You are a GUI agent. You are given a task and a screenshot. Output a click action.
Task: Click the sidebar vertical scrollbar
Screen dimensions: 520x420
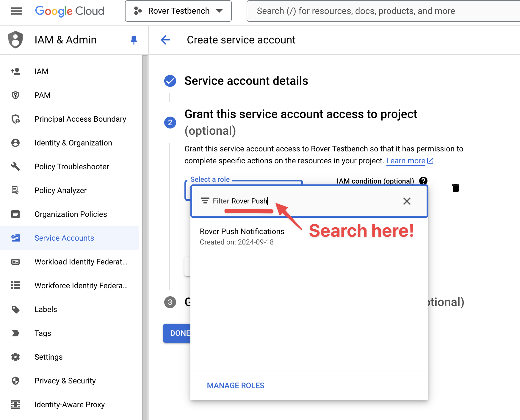[x=145, y=237]
